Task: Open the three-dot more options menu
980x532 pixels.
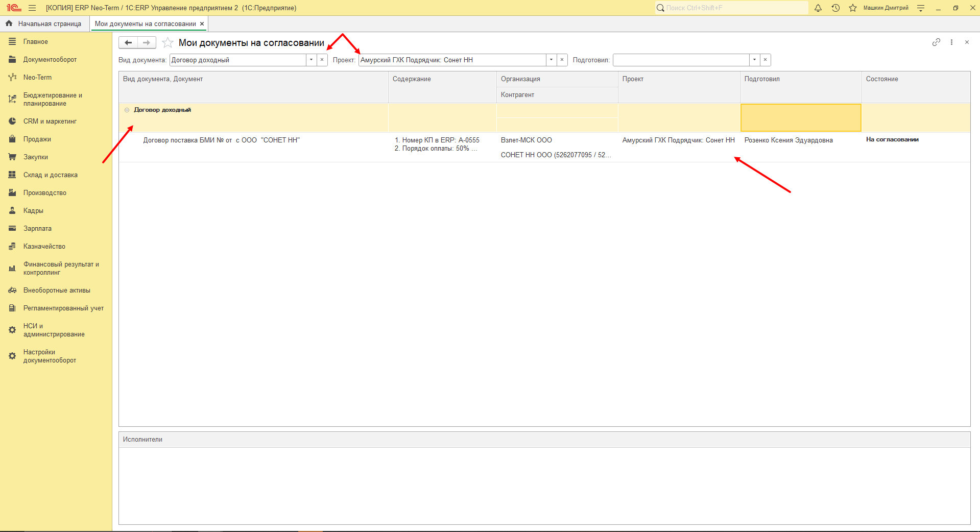Action: [951, 42]
